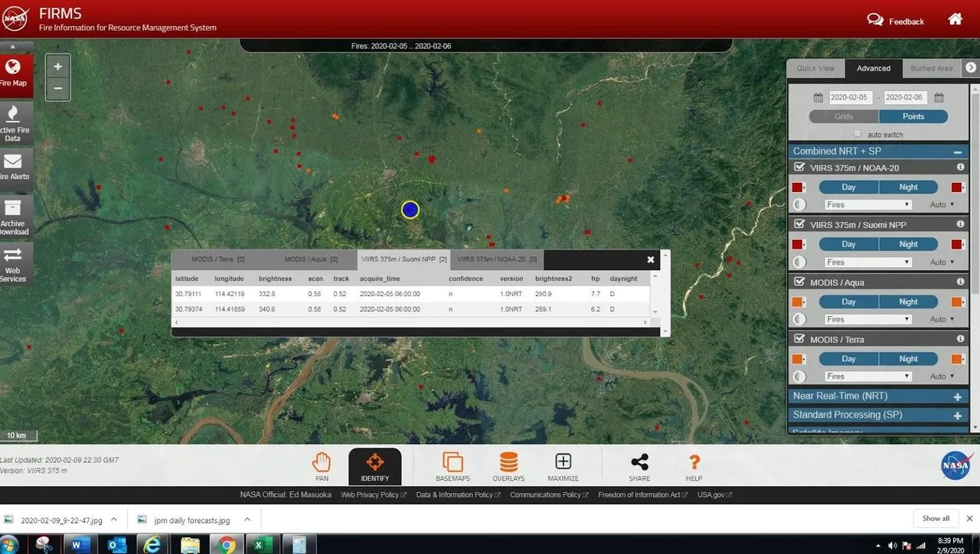Image resolution: width=980 pixels, height=554 pixels.
Task: Toggle Day for VIIRS NOAA-20
Action: pos(848,187)
